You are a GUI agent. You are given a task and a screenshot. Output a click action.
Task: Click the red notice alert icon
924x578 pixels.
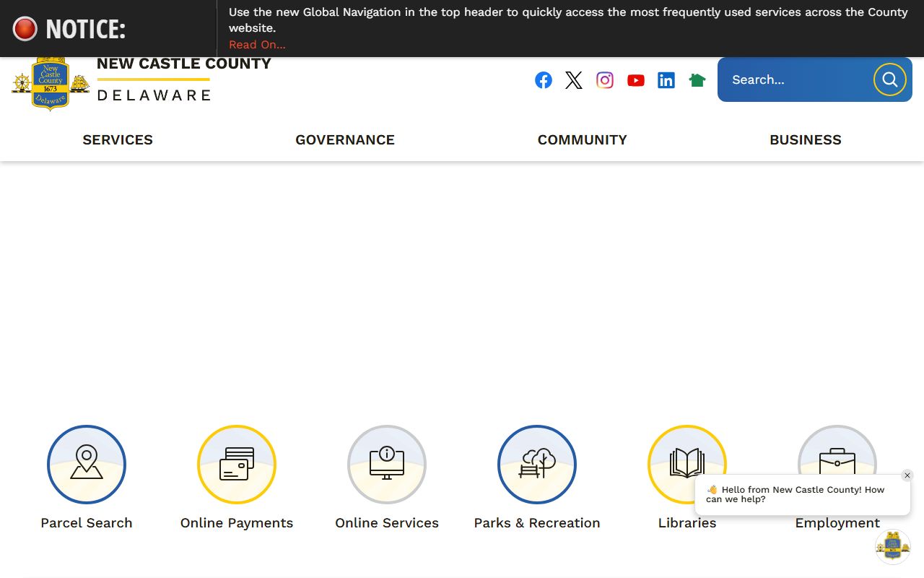point(25,29)
